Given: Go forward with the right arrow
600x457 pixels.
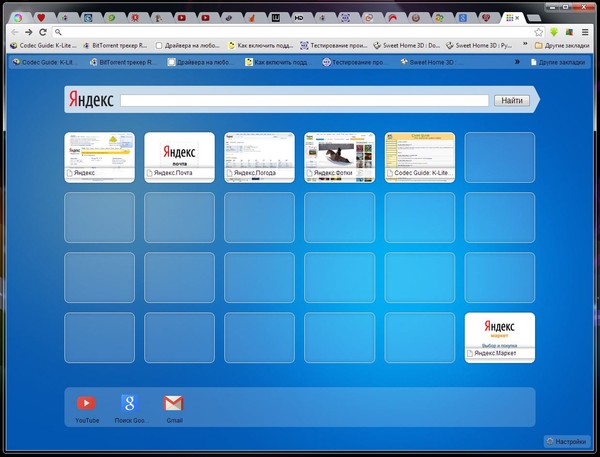Looking at the screenshot, I should coord(29,32).
